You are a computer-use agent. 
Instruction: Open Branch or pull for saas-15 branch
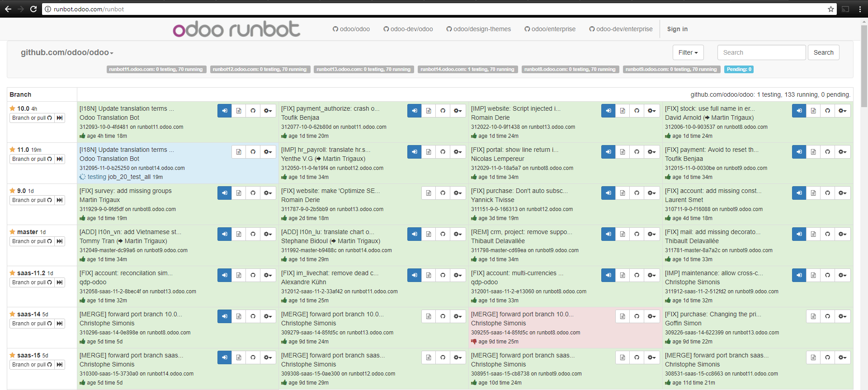[x=32, y=365]
